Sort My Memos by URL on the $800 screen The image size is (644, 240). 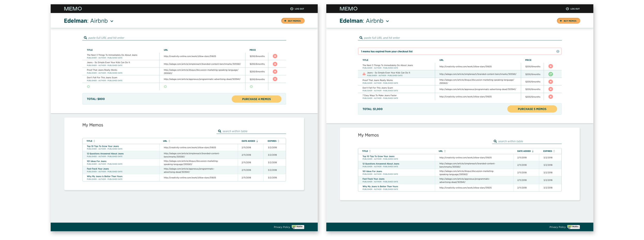[x=169, y=141]
